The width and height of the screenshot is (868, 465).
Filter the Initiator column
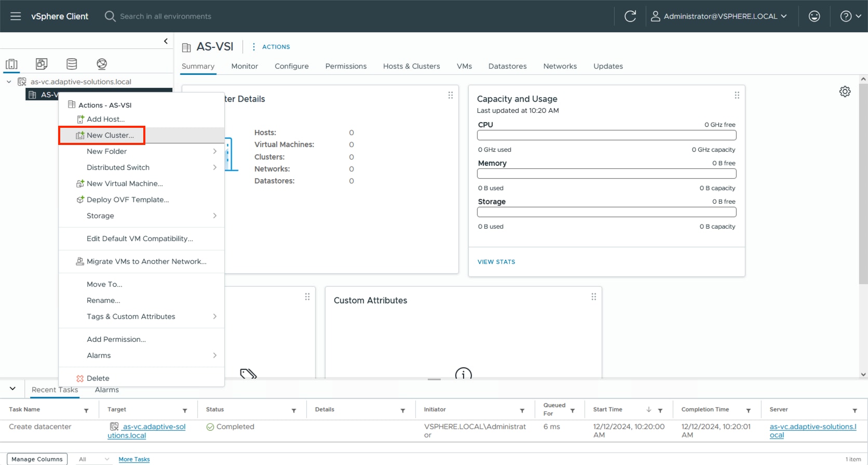[x=522, y=410]
